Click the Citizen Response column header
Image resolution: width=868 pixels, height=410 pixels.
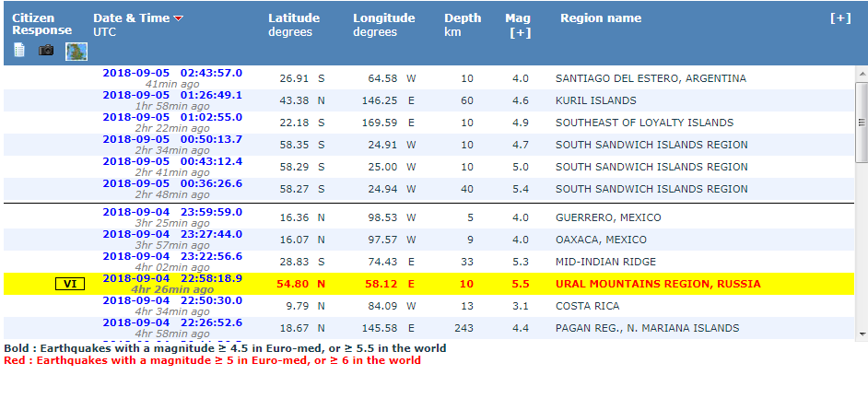42,24
